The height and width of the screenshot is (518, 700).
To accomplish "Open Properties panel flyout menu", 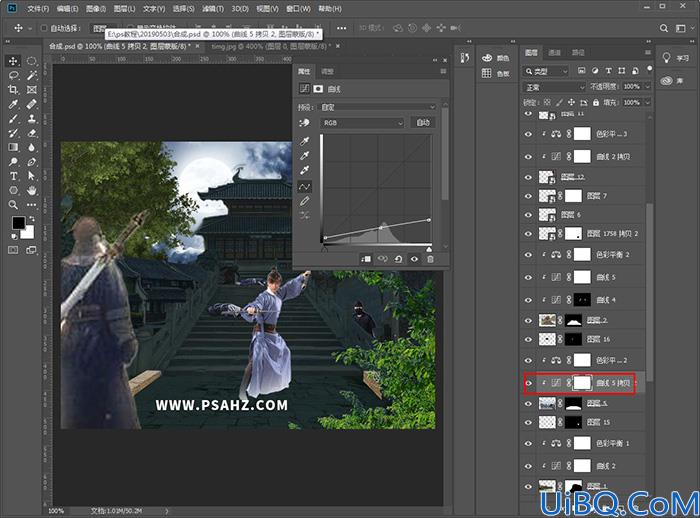I will [443, 71].
